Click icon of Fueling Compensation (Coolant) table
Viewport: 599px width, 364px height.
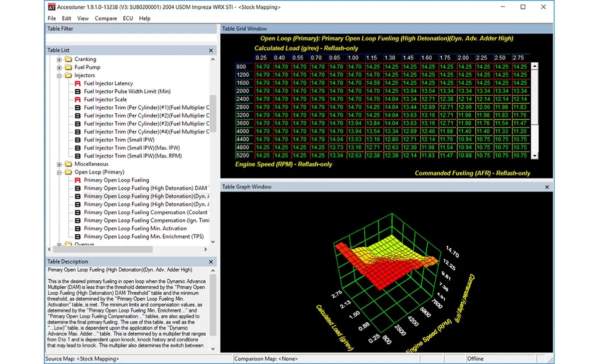pos(78,212)
